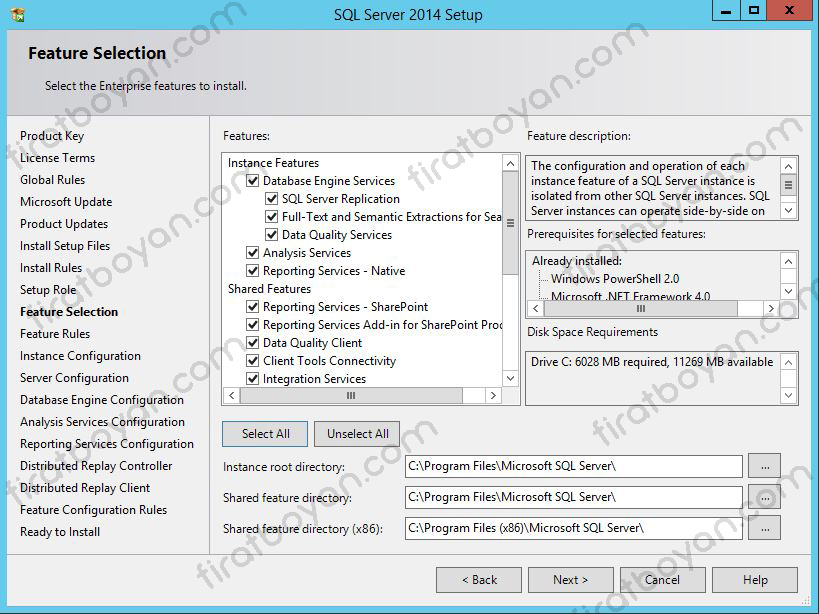Viewport: 819px width, 614px height.
Task: Select Product Updates step in sidebar
Action: (64, 223)
